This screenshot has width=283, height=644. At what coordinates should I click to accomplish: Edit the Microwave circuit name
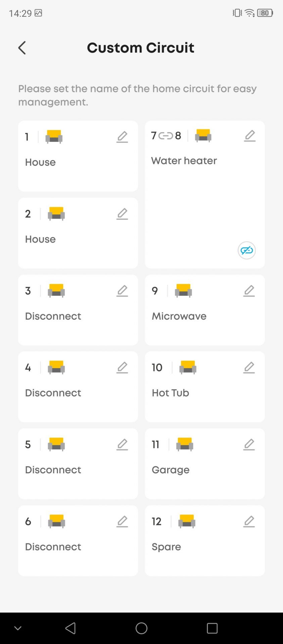tap(249, 291)
